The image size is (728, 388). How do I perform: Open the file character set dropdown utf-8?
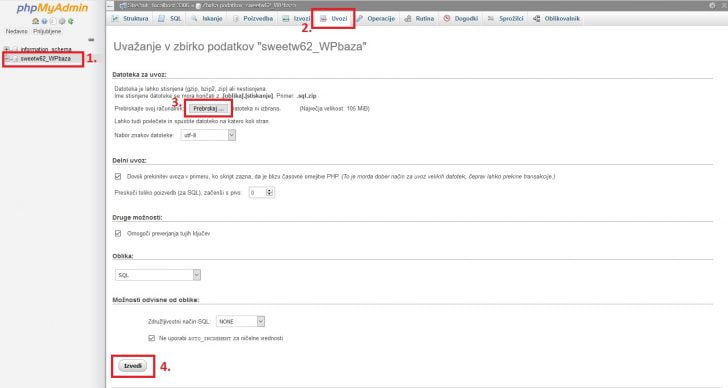click(208, 135)
